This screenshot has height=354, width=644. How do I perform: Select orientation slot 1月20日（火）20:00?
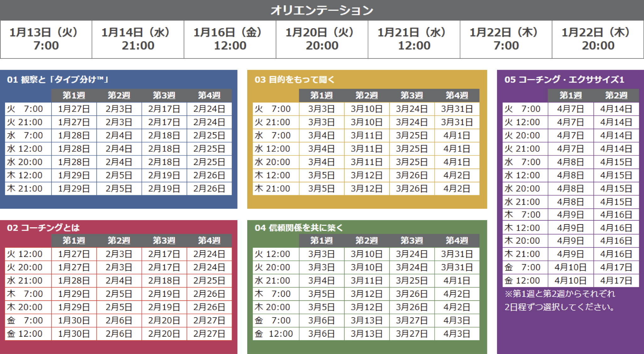[x=322, y=39]
